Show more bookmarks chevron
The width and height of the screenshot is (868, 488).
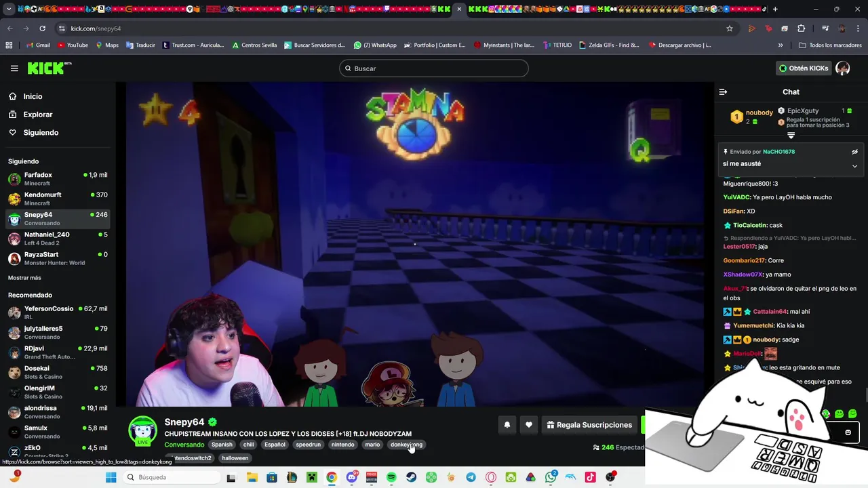coord(781,45)
